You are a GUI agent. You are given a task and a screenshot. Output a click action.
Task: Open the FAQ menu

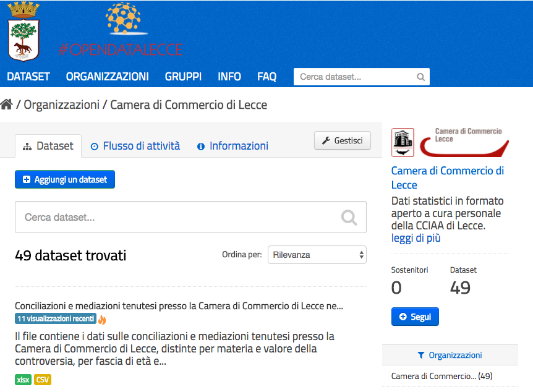click(x=267, y=77)
